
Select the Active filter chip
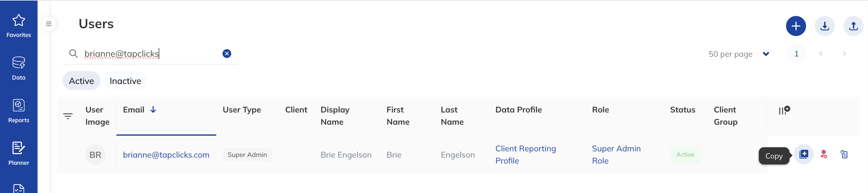point(82,81)
